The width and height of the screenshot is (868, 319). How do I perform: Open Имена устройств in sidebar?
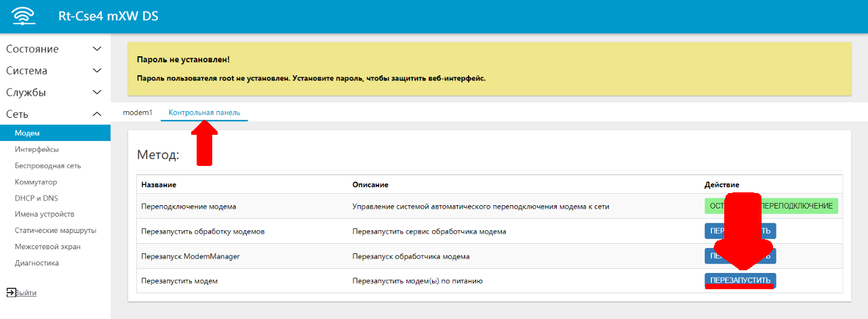[x=45, y=214]
